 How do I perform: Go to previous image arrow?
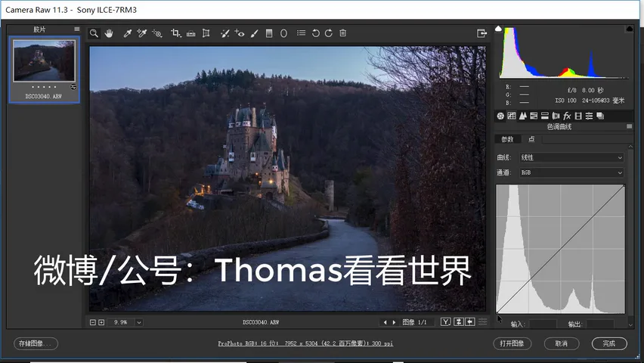[x=385, y=322]
